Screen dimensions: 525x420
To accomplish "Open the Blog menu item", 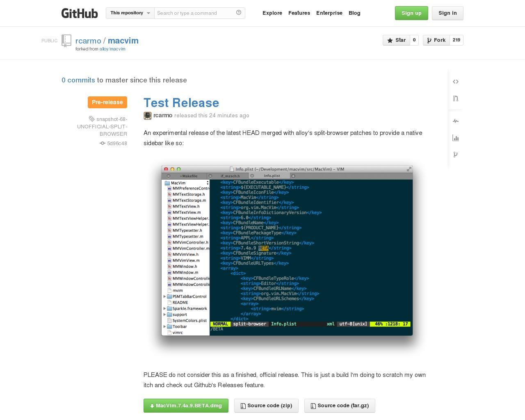I will [354, 13].
